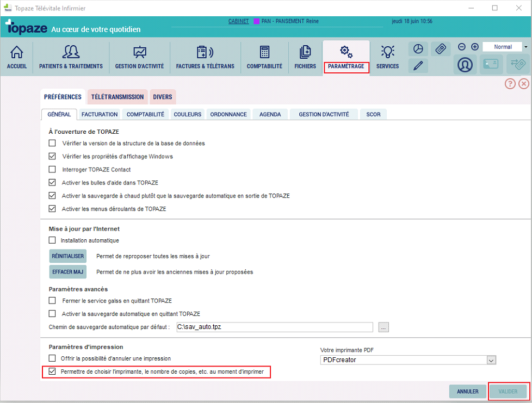532x403 pixels.
Task: Open Patients & Traitements section
Action: (x=71, y=57)
